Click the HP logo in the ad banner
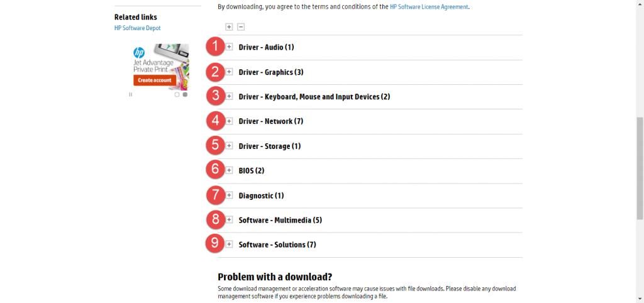This screenshot has width=644, height=303. point(140,53)
